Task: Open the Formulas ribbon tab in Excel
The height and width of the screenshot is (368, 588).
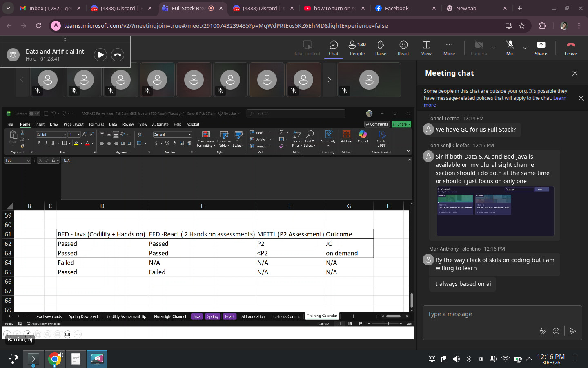Action: coord(96,124)
